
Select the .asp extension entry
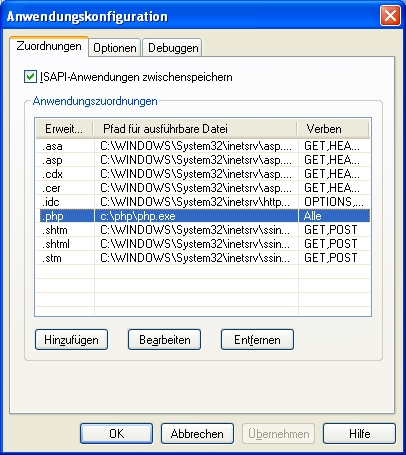pos(203,160)
